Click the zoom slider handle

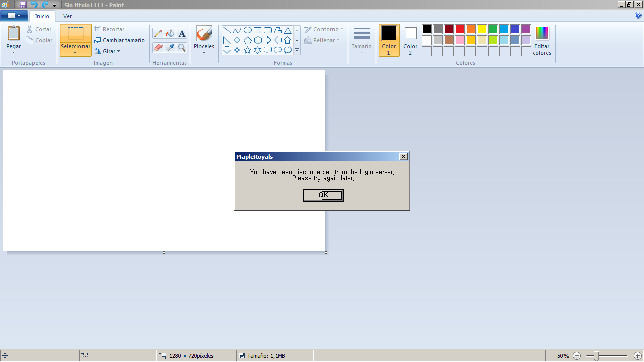(x=596, y=356)
